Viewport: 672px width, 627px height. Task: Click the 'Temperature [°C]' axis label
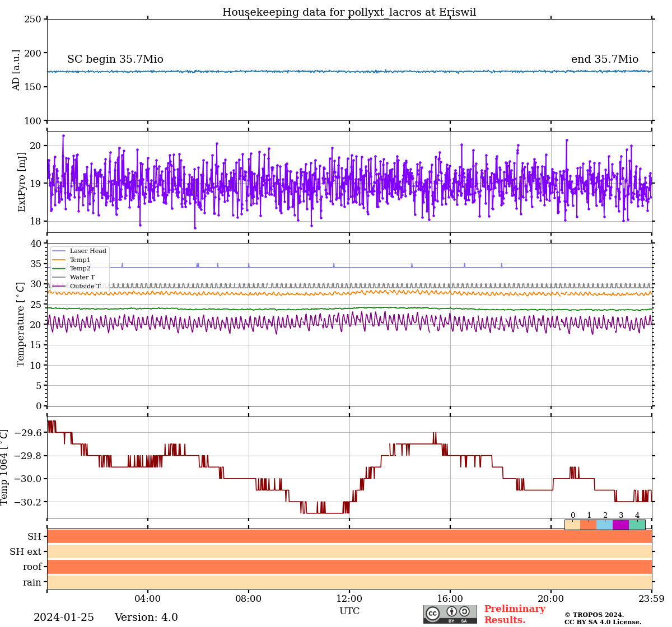point(21,325)
